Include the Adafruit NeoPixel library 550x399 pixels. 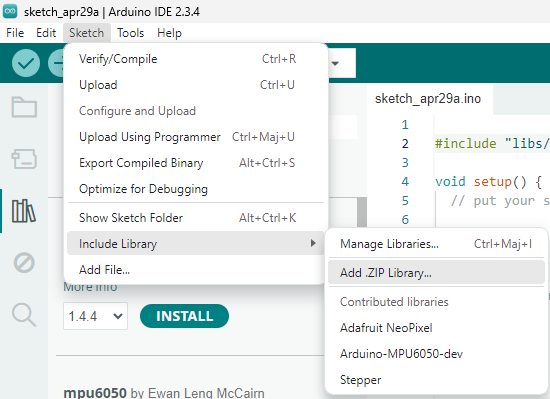point(436,328)
